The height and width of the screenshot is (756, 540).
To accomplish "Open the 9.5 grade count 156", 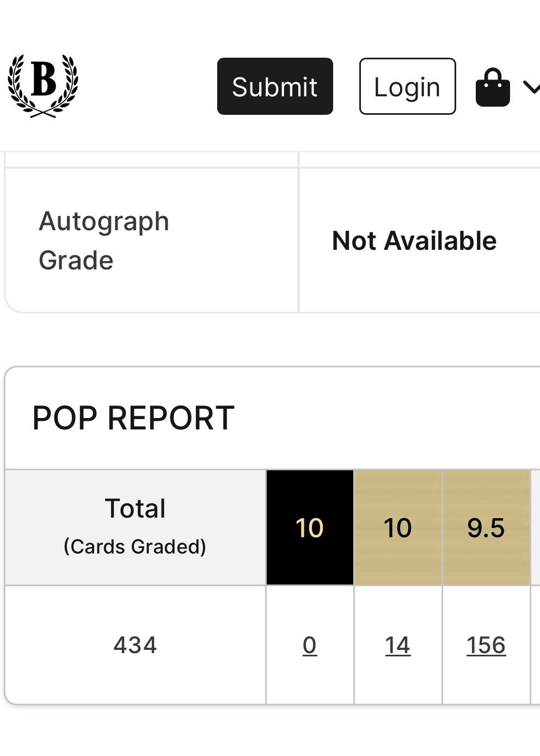I will pyautogui.click(x=486, y=646).
